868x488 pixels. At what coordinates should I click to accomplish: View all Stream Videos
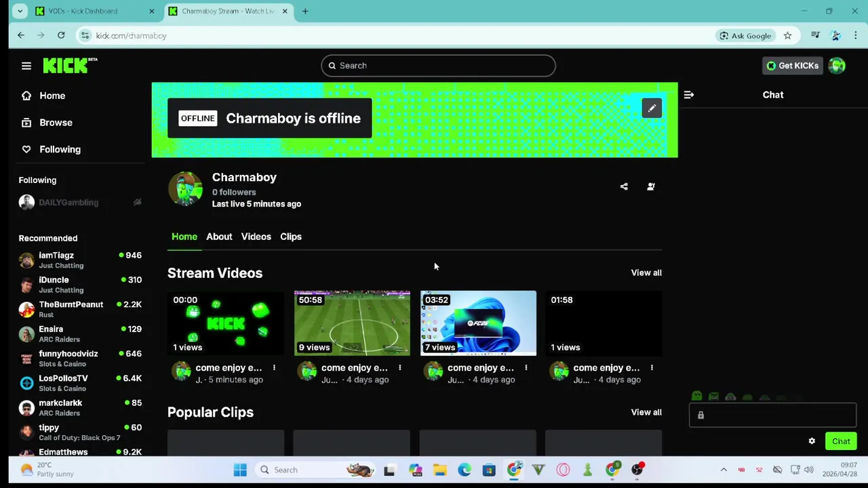coord(646,272)
